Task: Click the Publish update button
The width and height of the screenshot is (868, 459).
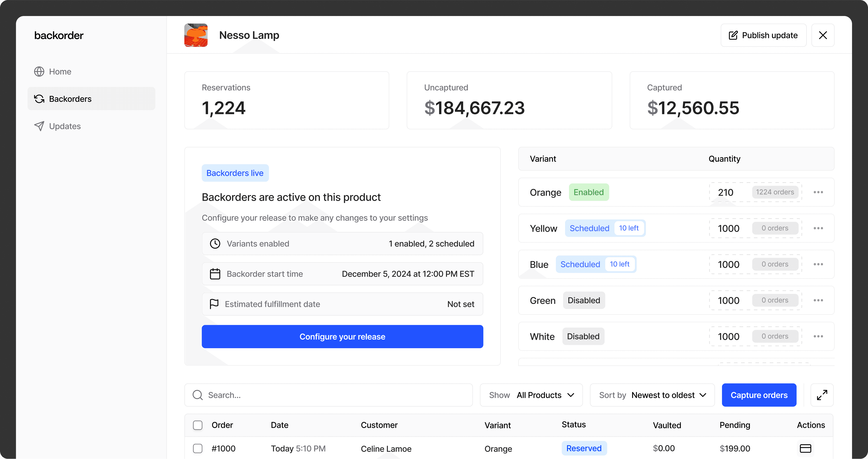Action: [763, 35]
